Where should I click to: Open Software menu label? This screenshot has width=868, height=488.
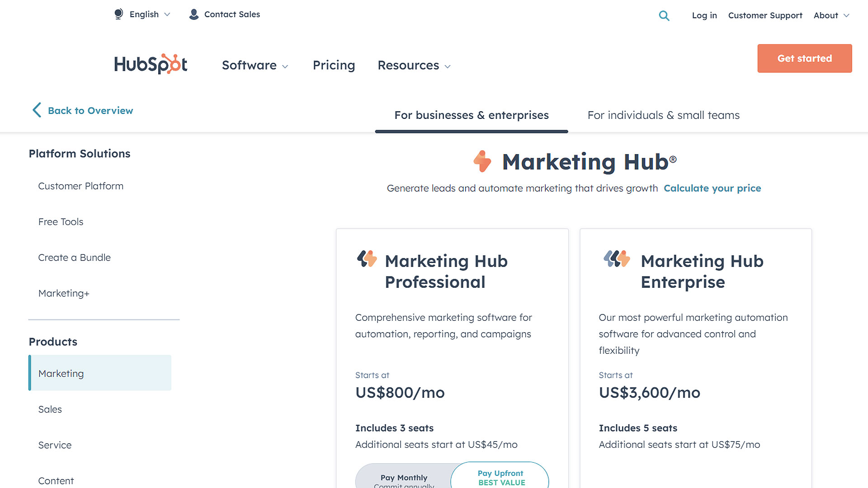pos(249,65)
